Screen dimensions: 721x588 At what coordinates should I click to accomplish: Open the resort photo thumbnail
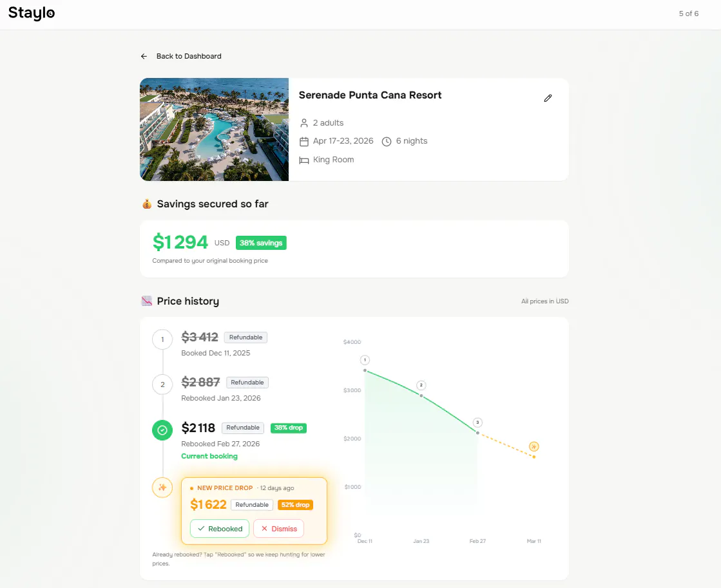215,129
